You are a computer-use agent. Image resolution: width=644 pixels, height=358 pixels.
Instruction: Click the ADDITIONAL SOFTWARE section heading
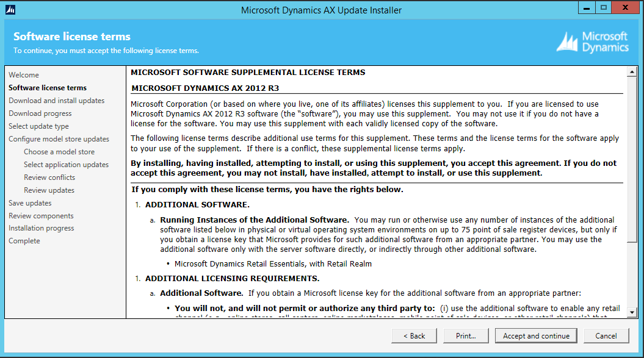point(197,204)
